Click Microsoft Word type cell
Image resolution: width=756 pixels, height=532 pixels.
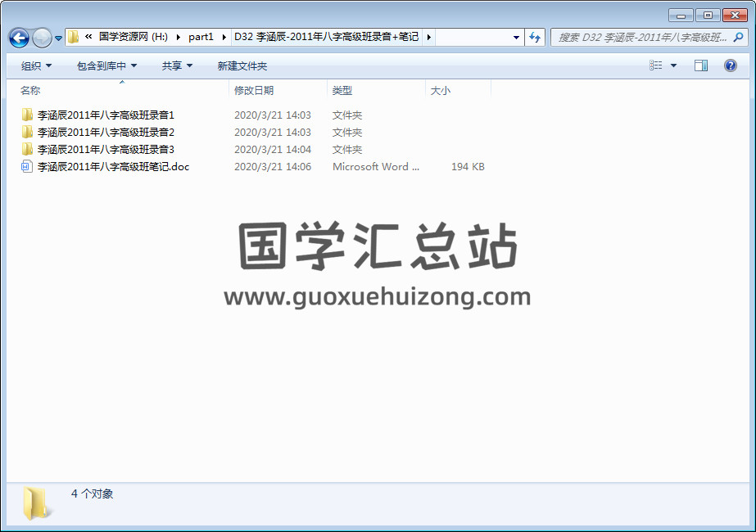(376, 167)
